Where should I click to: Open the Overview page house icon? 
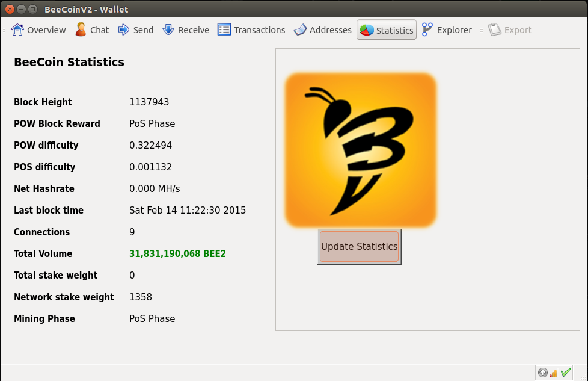(17, 29)
